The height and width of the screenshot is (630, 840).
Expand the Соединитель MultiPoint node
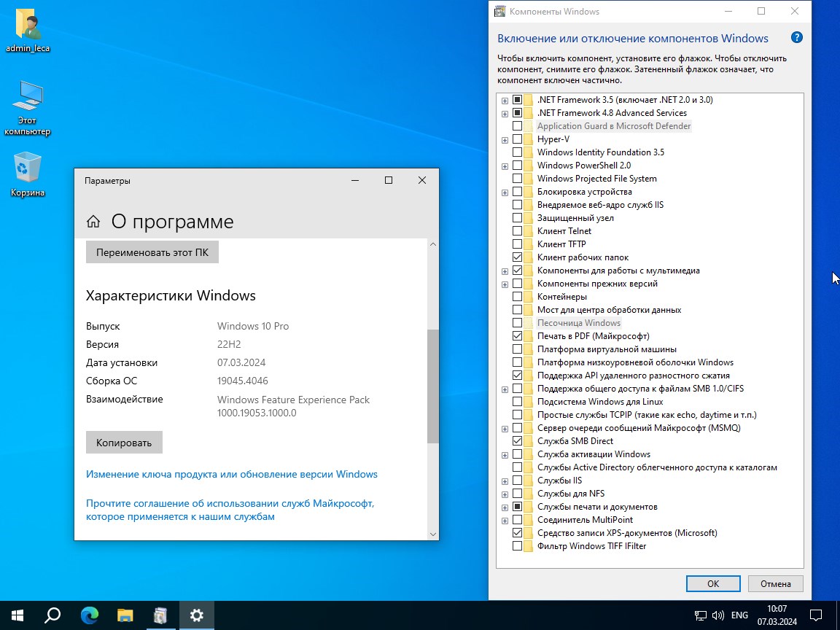tap(504, 519)
